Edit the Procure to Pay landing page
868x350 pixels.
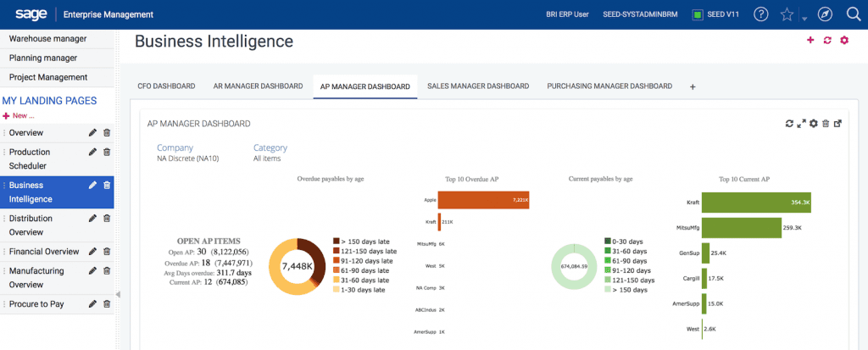pos(93,304)
